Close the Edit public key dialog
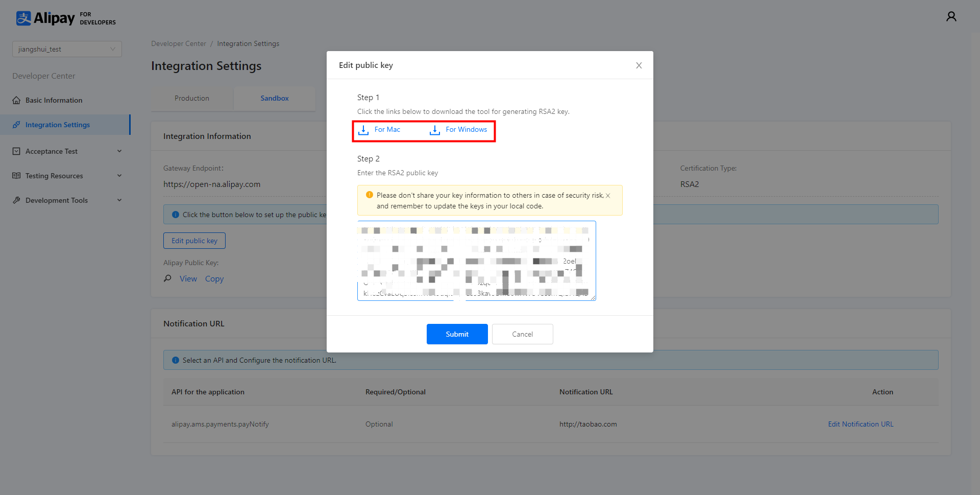The height and width of the screenshot is (495, 980). (x=639, y=65)
